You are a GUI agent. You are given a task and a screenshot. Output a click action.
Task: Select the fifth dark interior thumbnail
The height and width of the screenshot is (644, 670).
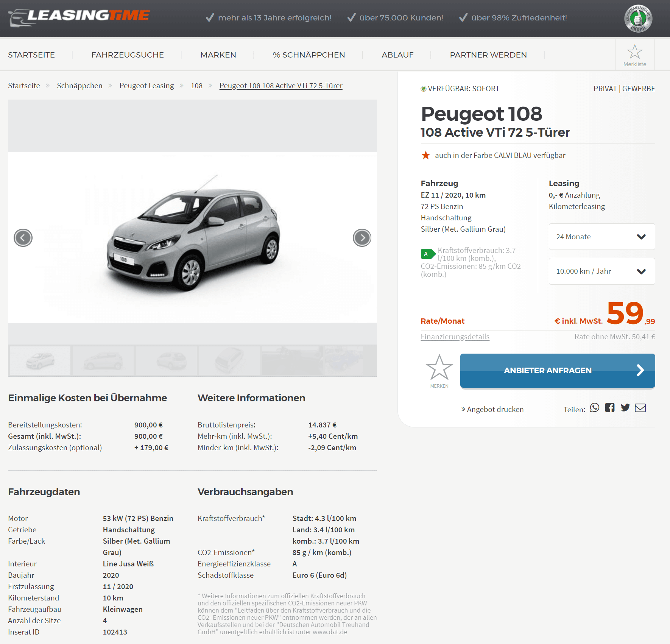coord(292,360)
